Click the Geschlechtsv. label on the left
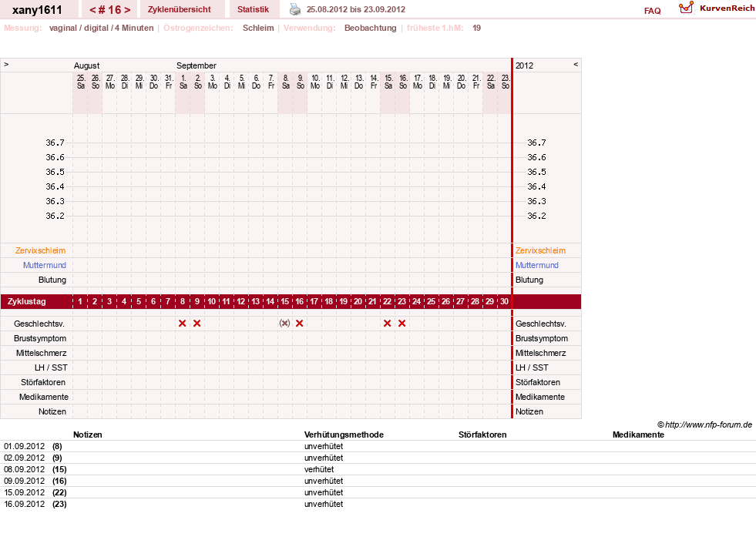The image size is (756, 557). point(39,324)
